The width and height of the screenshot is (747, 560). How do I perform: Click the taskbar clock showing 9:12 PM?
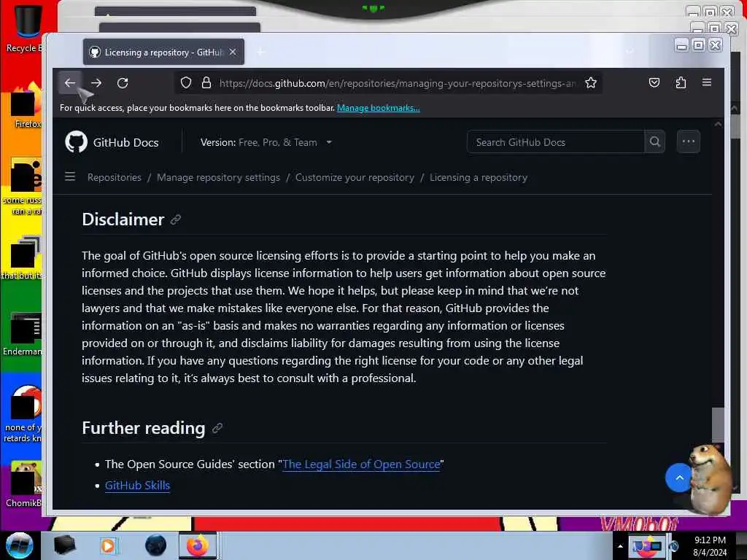click(710, 545)
